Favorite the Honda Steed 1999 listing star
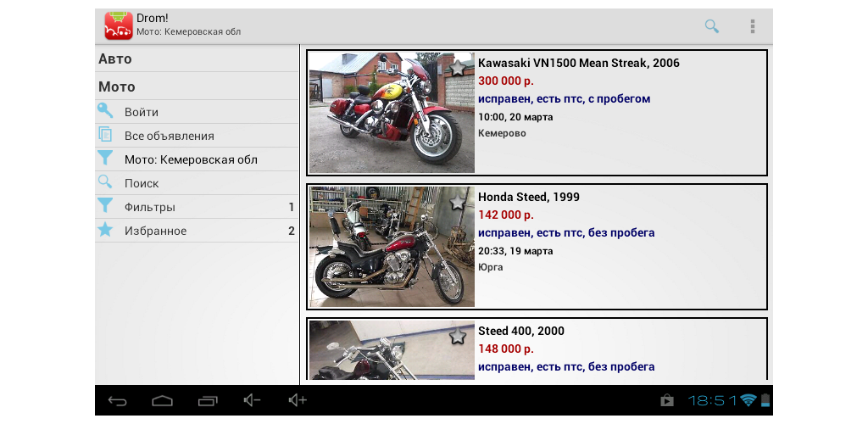The height and width of the screenshot is (424, 868). click(457, 202)
